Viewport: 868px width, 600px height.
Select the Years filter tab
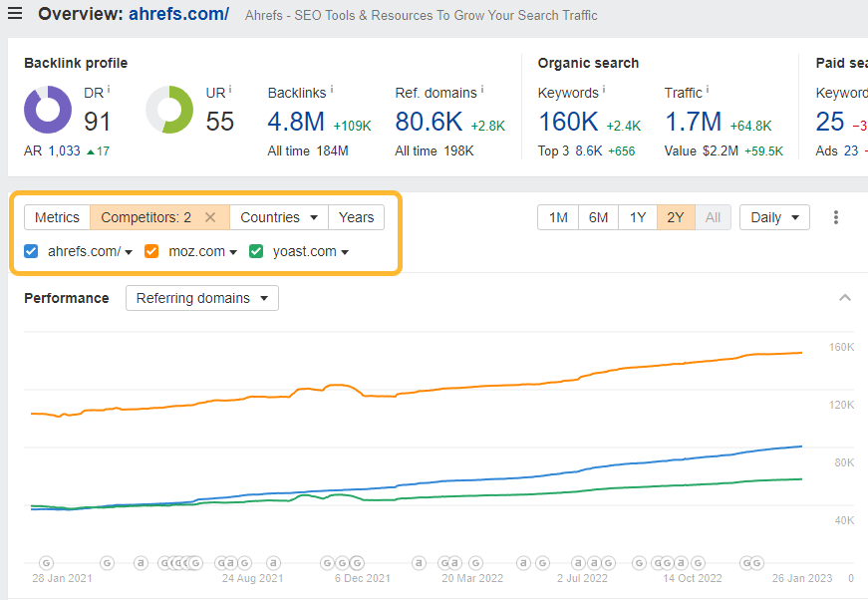point(356,216)
